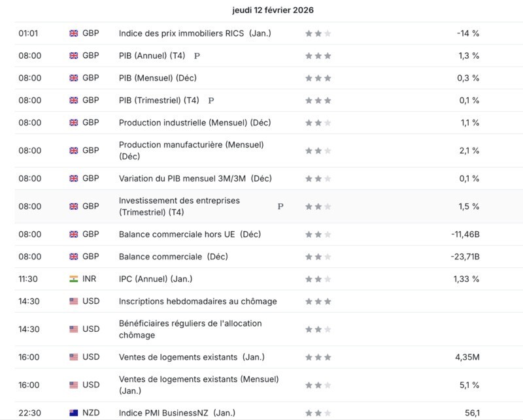
Task: Click the jeudi 12 février 2026 date header
Action: tap(273, 10)
